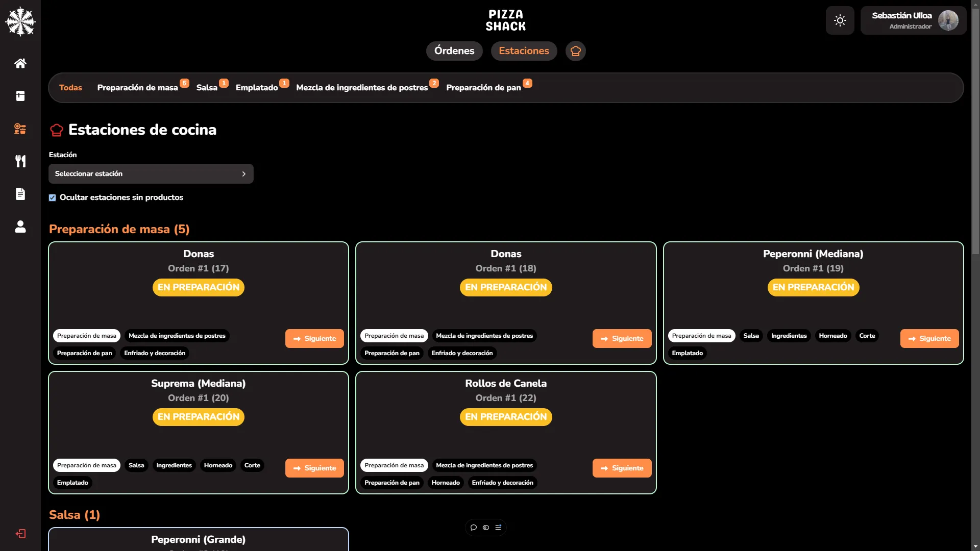Click the logout icon at sidebar bottom
Screen dimensions: 980x551
tap(20, 534)
